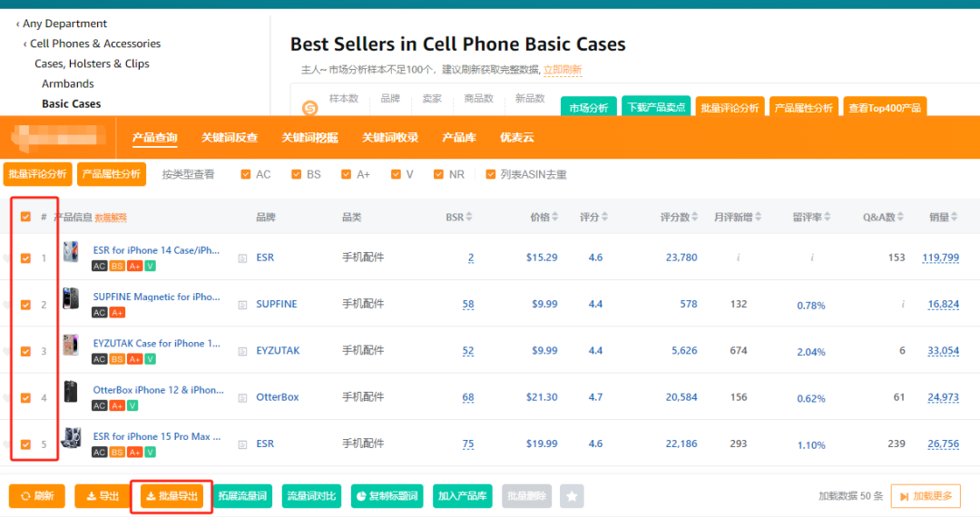Toggle the A+ filter checkbox
The height and width of the screenshot is (517, 980).
(346, 174)
